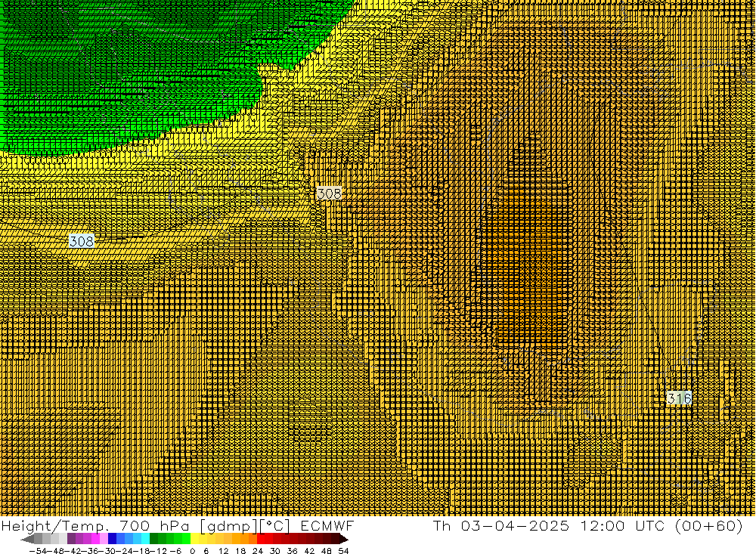Select the 'Height/Temp. 700 hPa' title text
Screen dimensions: 756x554
pyautogui.click(x=95, y=525)
